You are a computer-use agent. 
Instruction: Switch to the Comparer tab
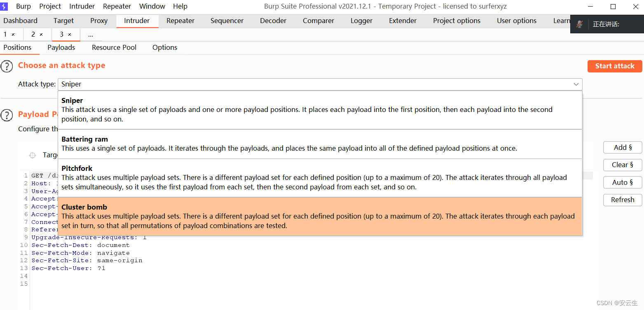(x=318, y=21)
